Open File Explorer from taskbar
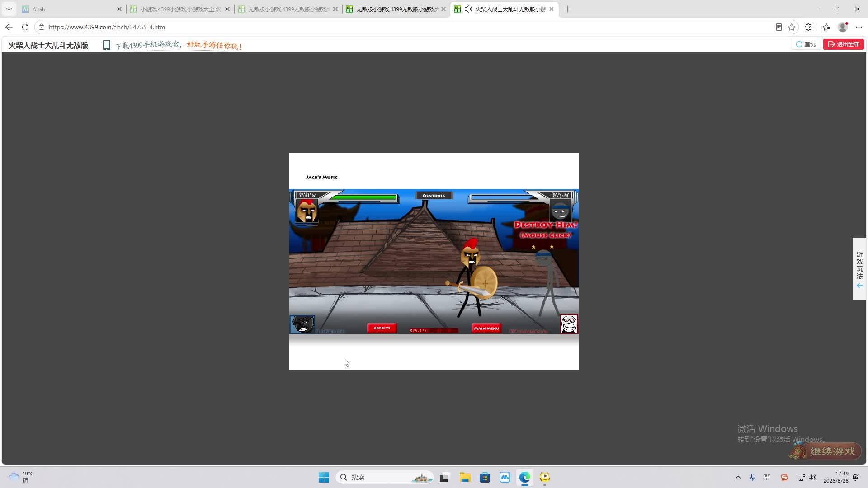The image size is (868, 488). [465, 477]
